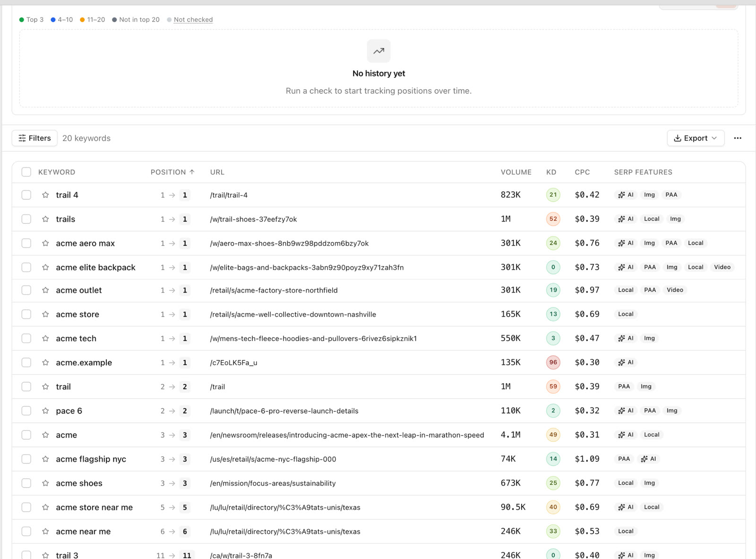
Task: Toggle the 'Top 3' legend item
Action: coord(31,20)
